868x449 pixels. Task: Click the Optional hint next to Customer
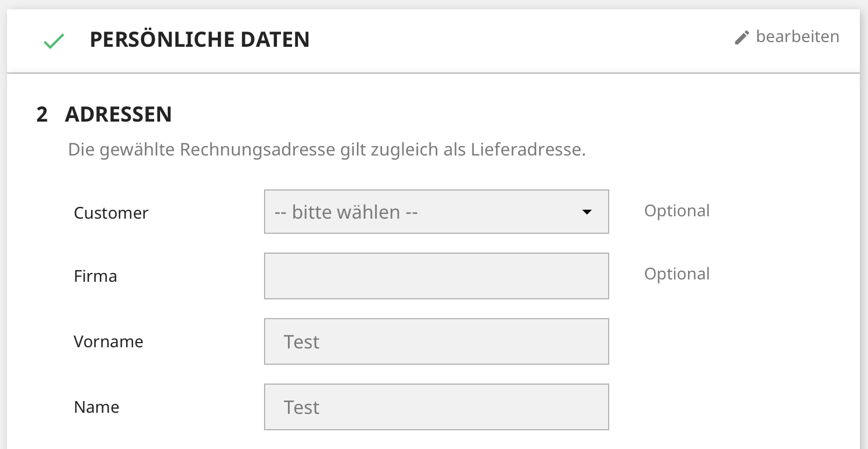click(677, 210)
